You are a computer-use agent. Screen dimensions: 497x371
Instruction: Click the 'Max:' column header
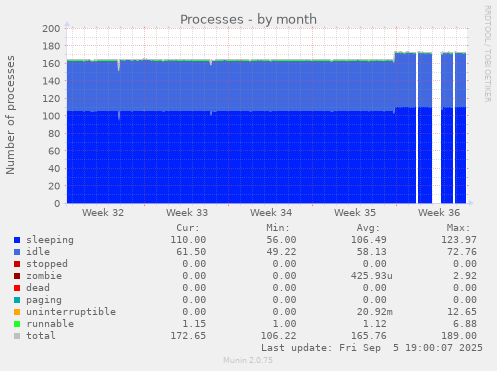458,228
